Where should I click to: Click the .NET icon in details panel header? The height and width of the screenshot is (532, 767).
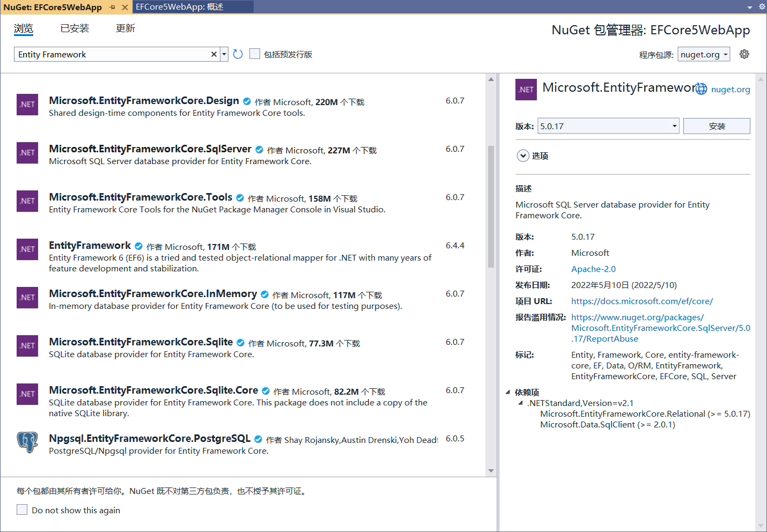tap(526, 90)
